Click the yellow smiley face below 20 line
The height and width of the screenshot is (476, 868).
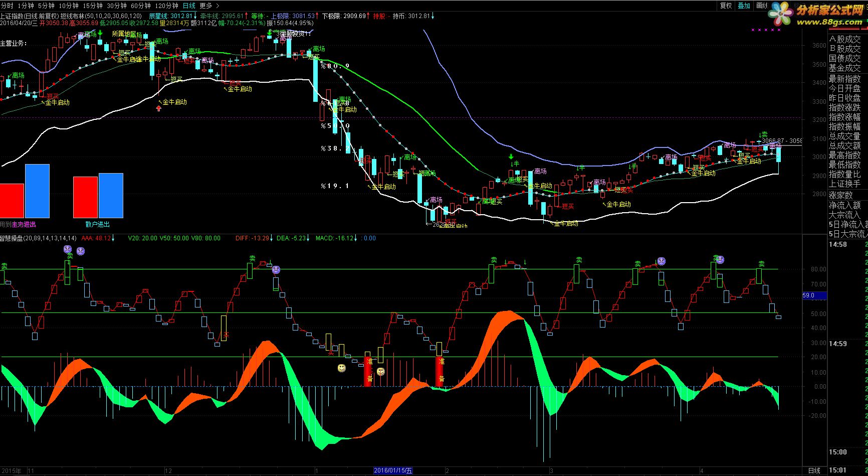coord(341,368)
